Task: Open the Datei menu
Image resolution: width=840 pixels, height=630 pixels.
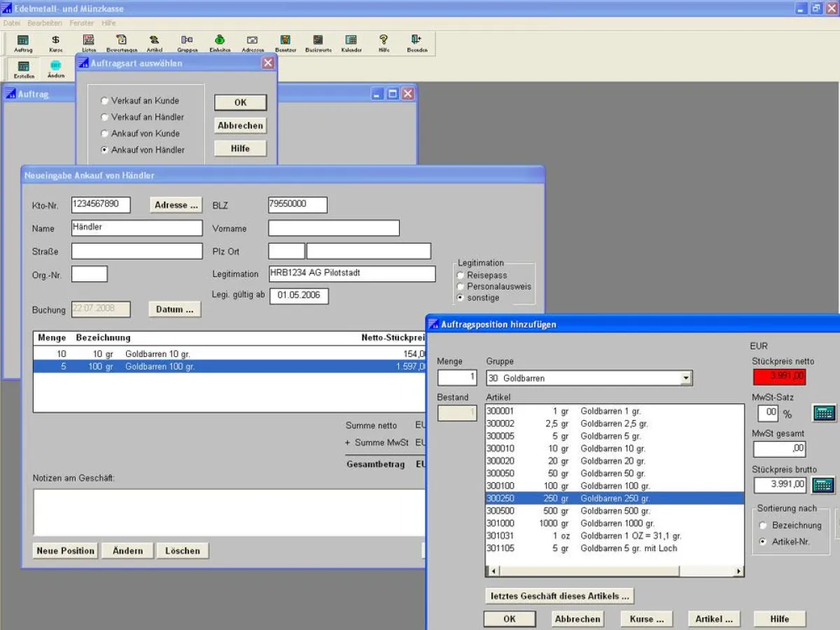Action: (12, 23)
